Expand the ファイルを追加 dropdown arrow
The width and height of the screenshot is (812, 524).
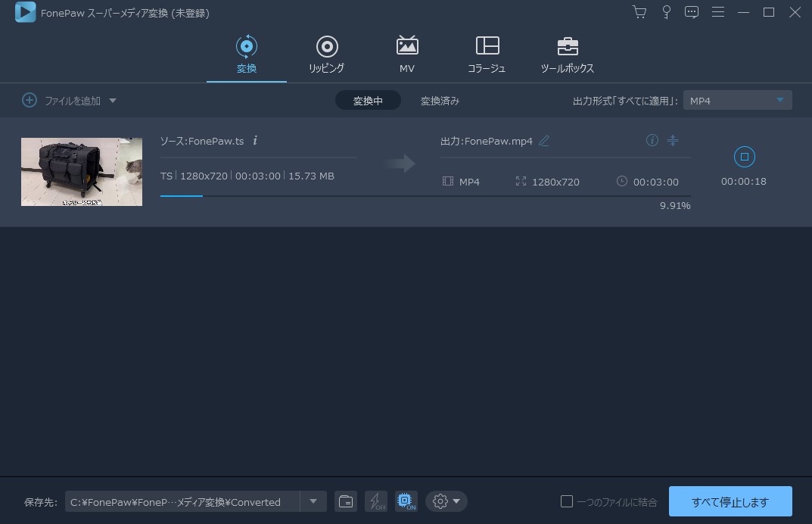click(x=113, y=101)
